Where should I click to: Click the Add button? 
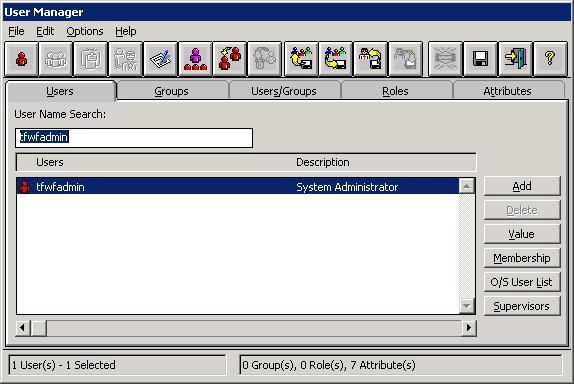(x=522, y=186)
